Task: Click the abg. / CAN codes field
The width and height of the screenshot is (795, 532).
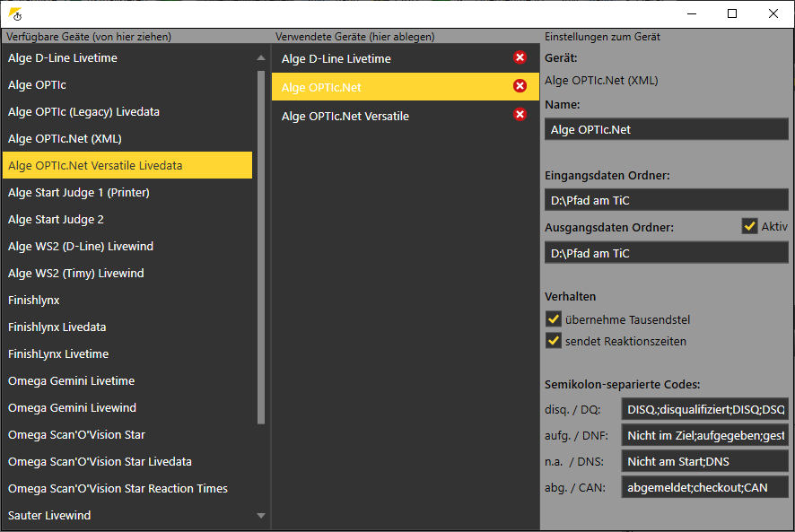Action: pos(704,487)
